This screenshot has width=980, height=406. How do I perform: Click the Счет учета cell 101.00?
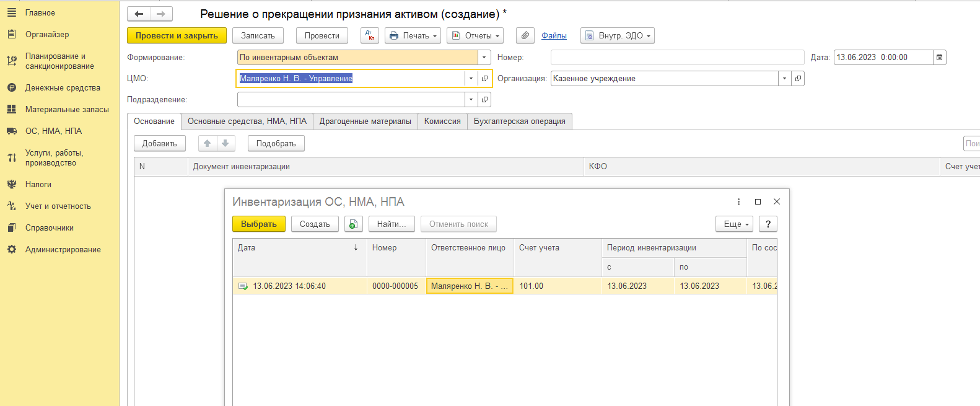click(558, 286)
